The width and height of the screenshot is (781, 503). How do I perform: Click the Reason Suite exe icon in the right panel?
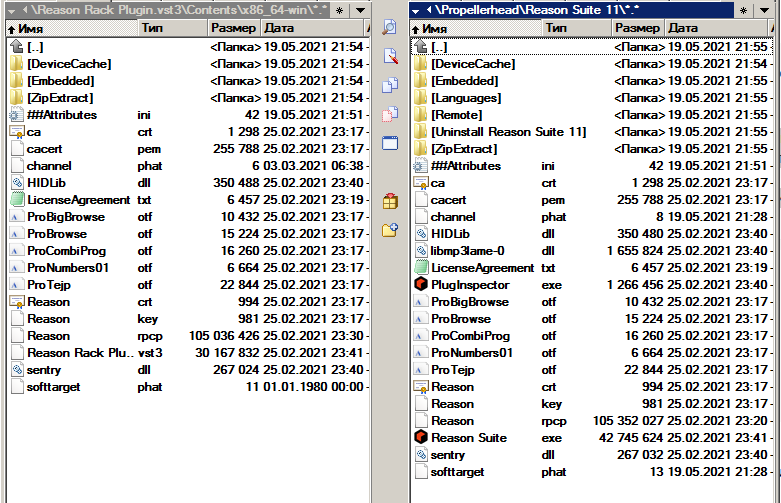coord(421,437)
